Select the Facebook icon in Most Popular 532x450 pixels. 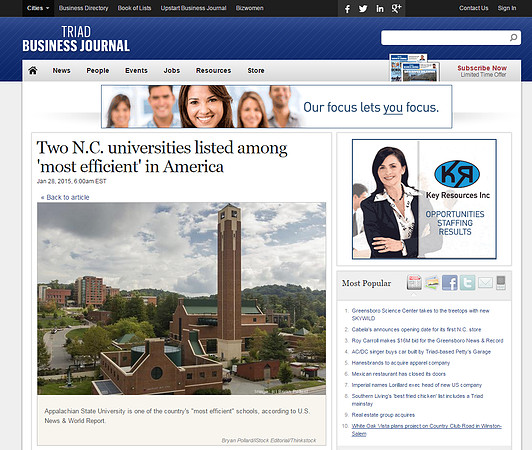[x=450, y=282]
